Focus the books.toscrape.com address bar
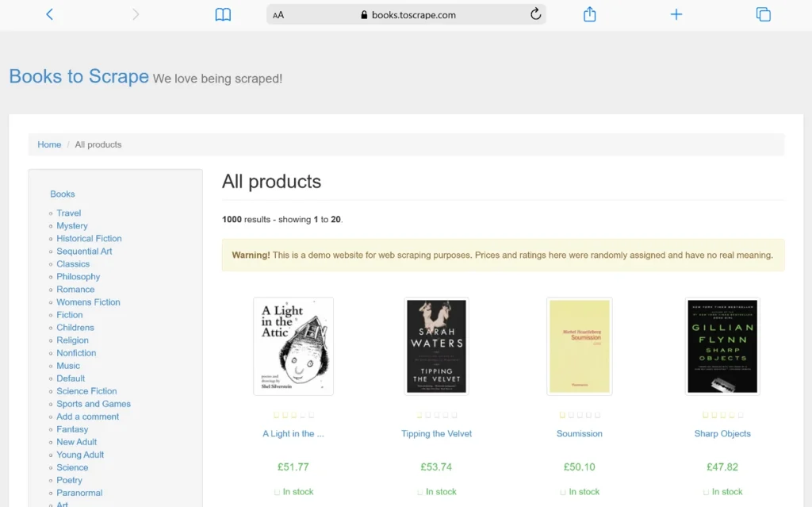The image size is (812, 507). tap(407, 14)
